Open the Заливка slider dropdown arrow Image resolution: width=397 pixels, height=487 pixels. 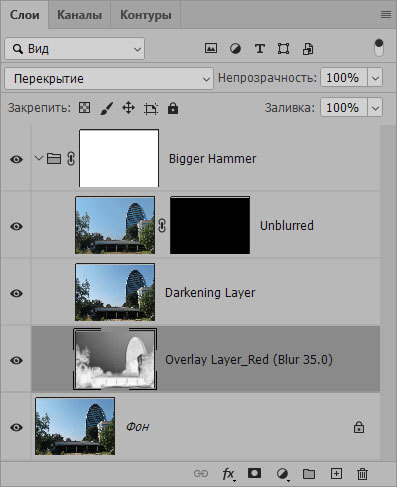coord(375,108)
